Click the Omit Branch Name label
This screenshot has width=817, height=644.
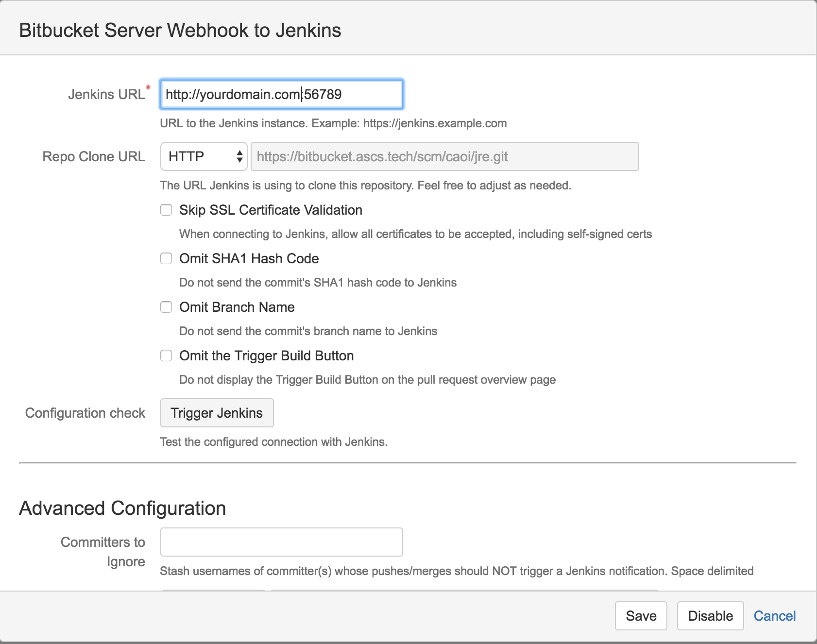237,307
